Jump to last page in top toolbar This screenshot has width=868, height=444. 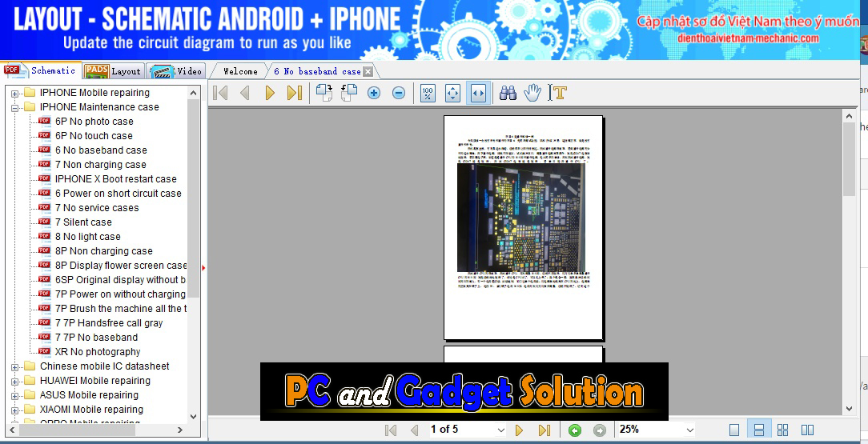(295, 93)
